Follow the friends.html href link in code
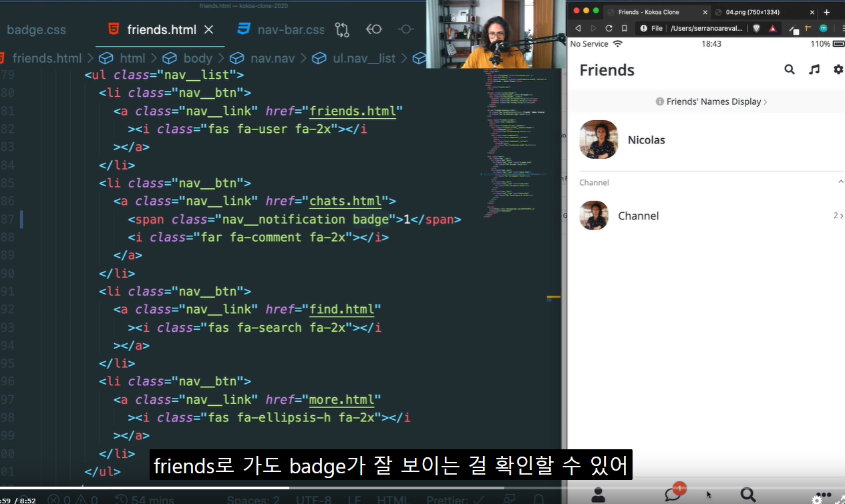This screenshot has height=504, width=845. pyautogui.click(x=353, y=111)
